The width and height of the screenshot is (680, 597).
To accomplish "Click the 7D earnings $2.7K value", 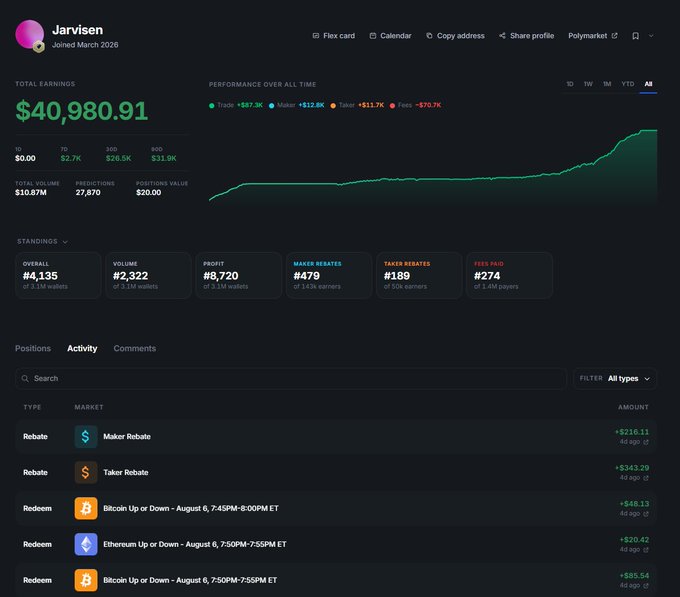I will point(71,158).
